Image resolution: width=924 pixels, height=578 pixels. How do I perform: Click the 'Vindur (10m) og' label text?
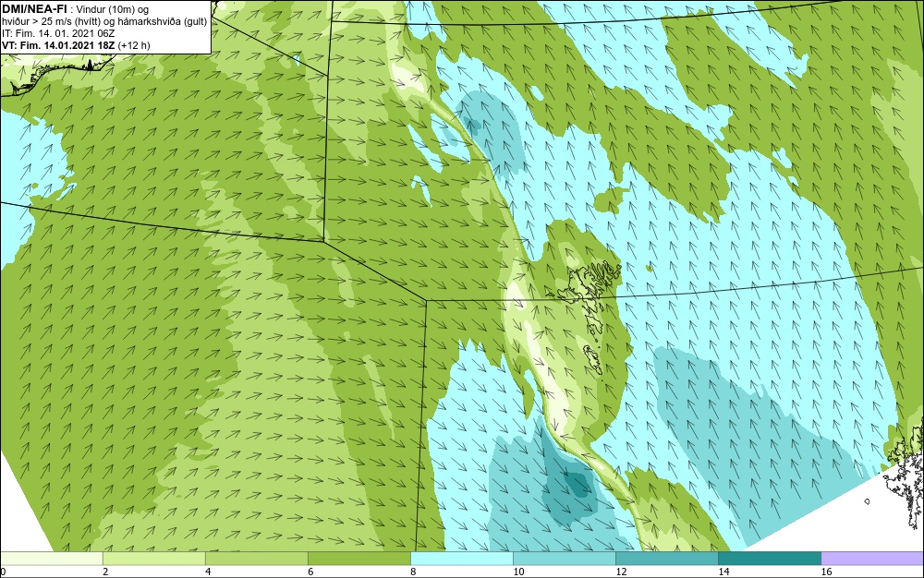[x=113, y=9]
